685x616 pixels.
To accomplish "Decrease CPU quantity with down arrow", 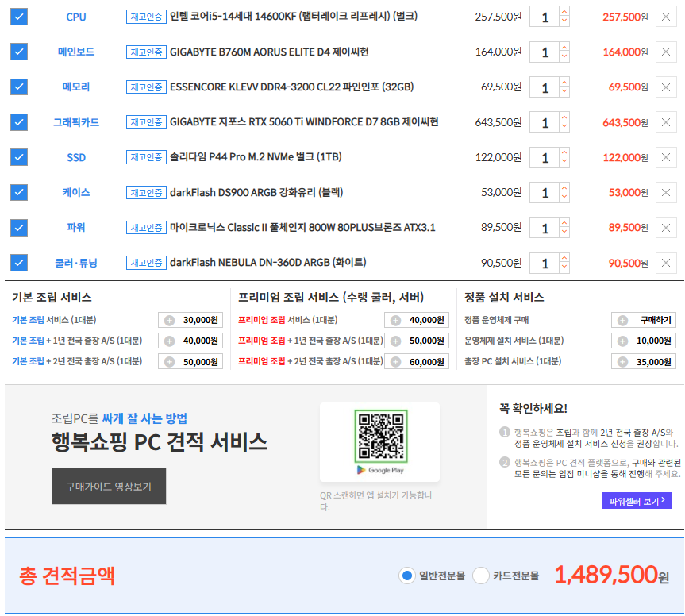I will coord(564,22).
